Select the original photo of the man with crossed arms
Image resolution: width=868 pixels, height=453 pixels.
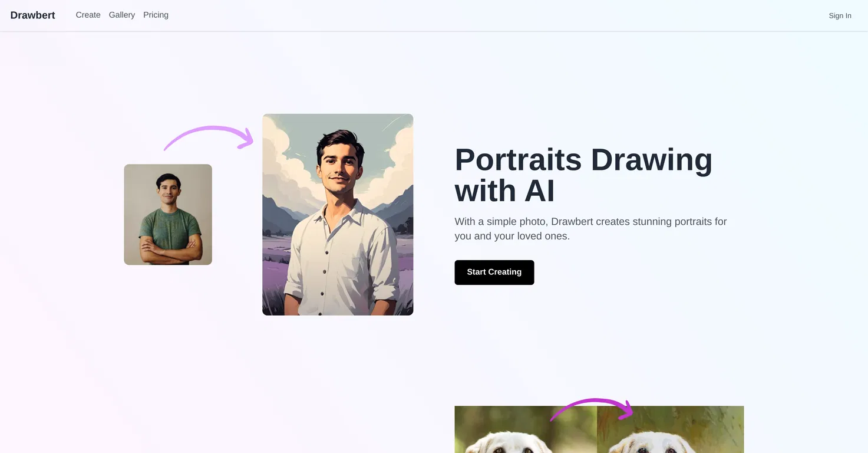click(168, 215)
